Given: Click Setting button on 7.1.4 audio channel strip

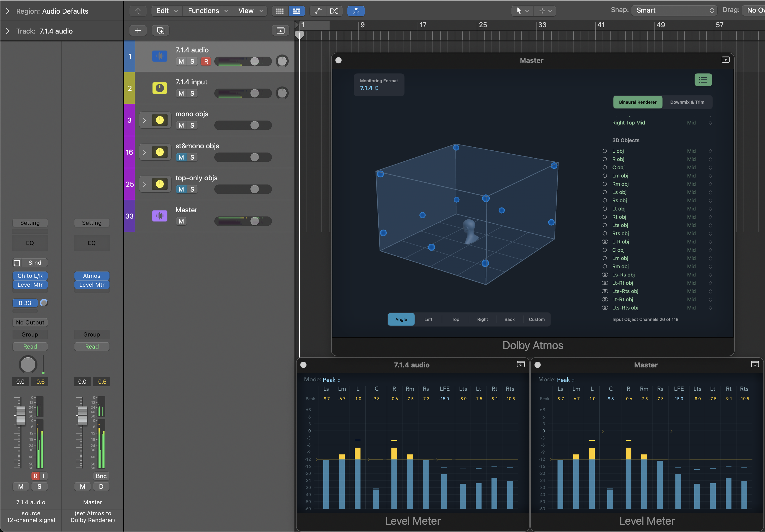Looking at the screenshot, I should 30,223.
